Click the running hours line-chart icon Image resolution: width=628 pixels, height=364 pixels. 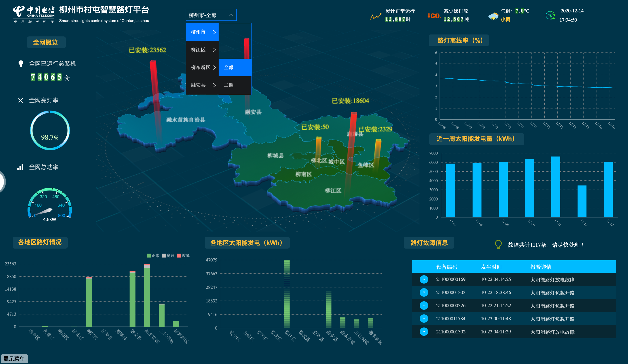(x=375, y=16)
